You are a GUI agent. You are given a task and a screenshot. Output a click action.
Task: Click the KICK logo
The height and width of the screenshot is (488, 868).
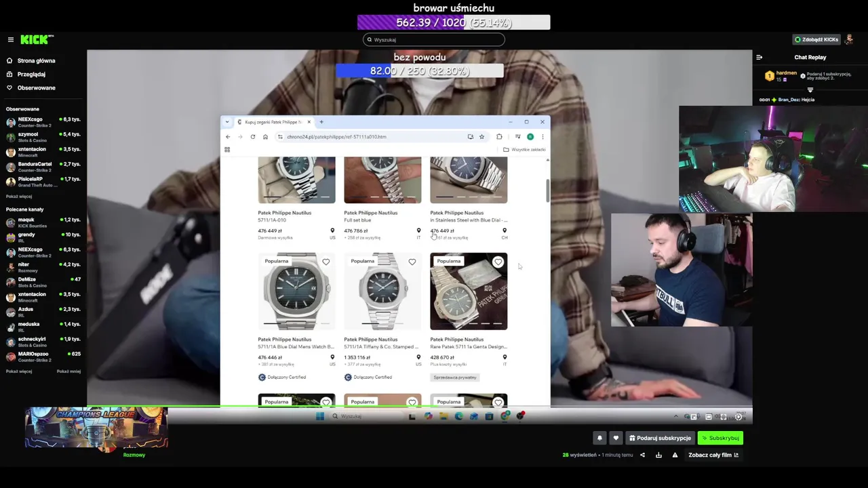pos(36,39)
